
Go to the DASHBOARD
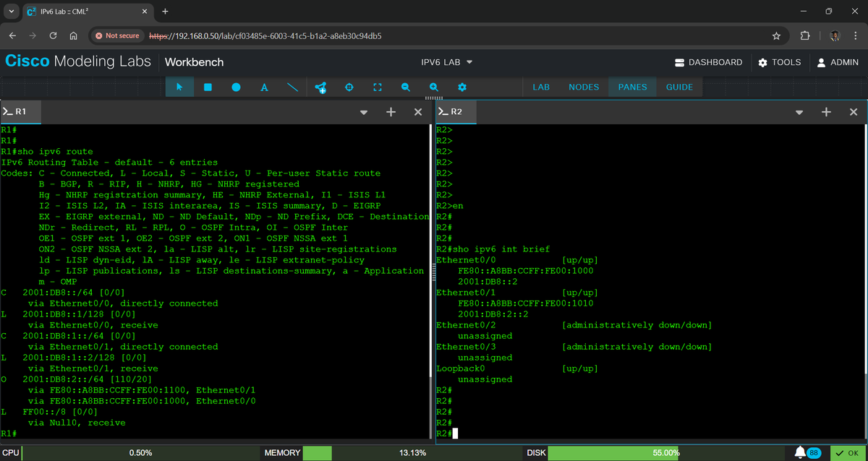click(x=708, y=62)
